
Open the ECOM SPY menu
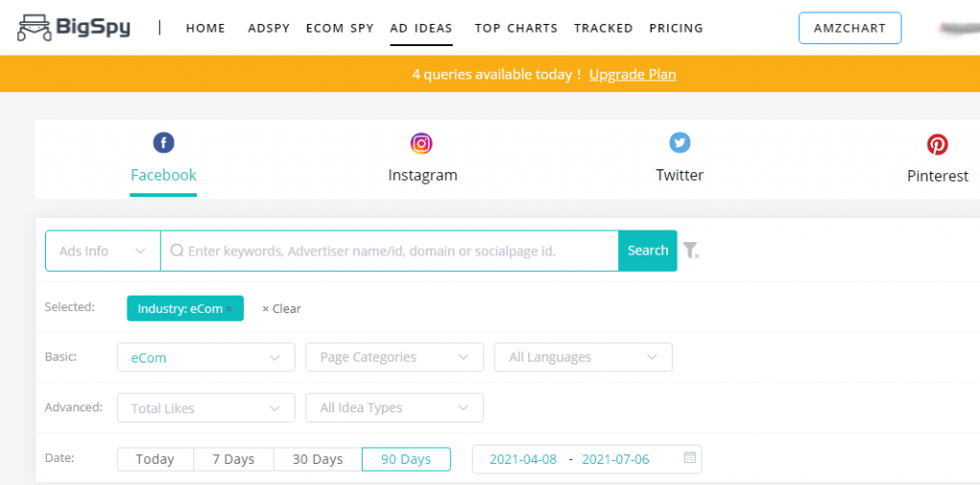340,28
